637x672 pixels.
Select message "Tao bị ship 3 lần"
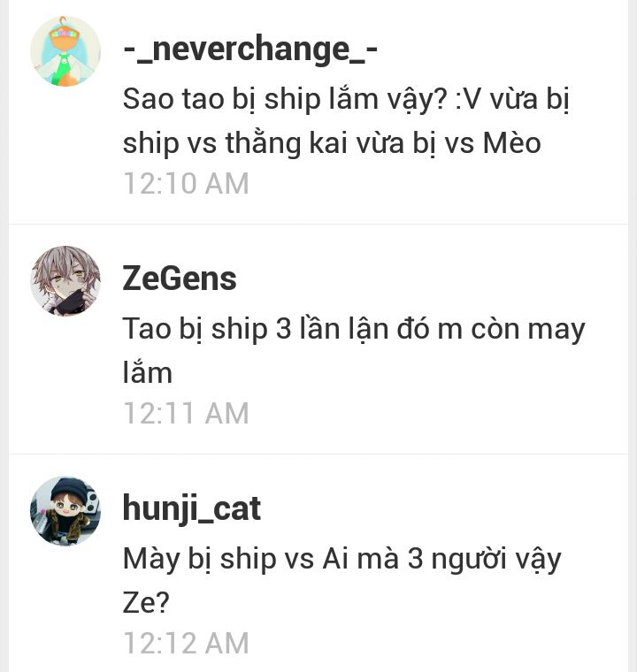click(354, 350)
